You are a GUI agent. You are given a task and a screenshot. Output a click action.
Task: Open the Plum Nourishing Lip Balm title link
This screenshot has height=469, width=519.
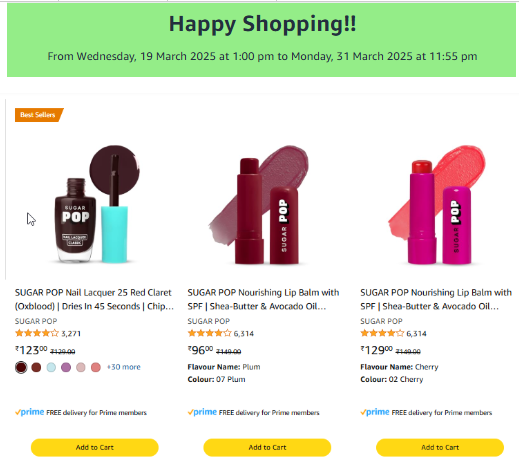(x=263, y=299)
